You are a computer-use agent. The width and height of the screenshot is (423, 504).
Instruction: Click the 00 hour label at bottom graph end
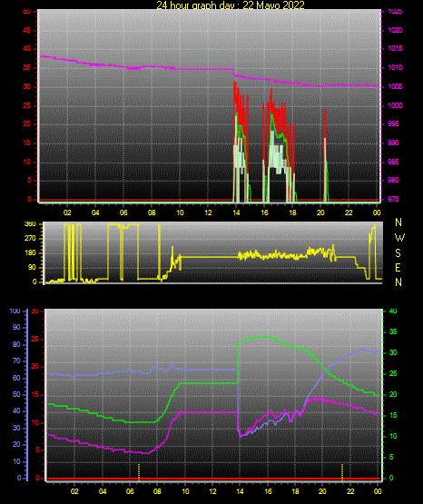click(x=378, y=491)
